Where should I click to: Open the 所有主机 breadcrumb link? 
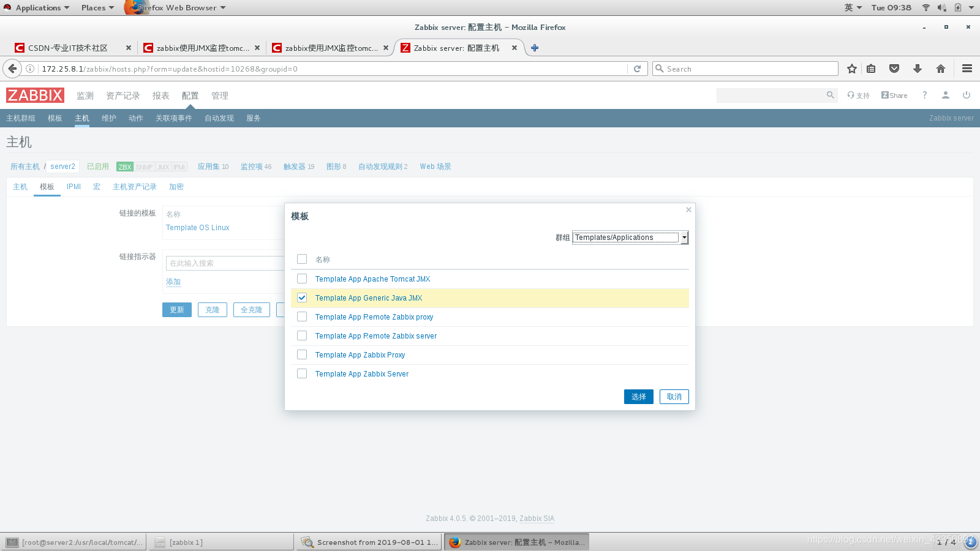tap(25, 167)
